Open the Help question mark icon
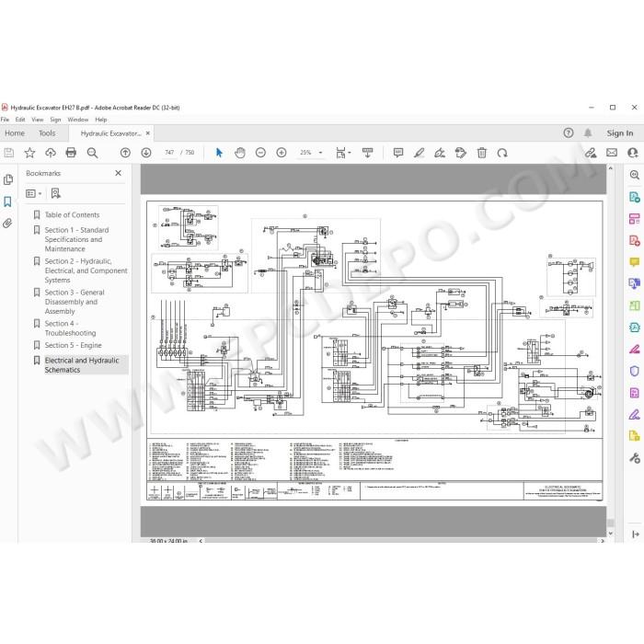The width and height of the screenshot is (644, 644). tap(569, 132)
